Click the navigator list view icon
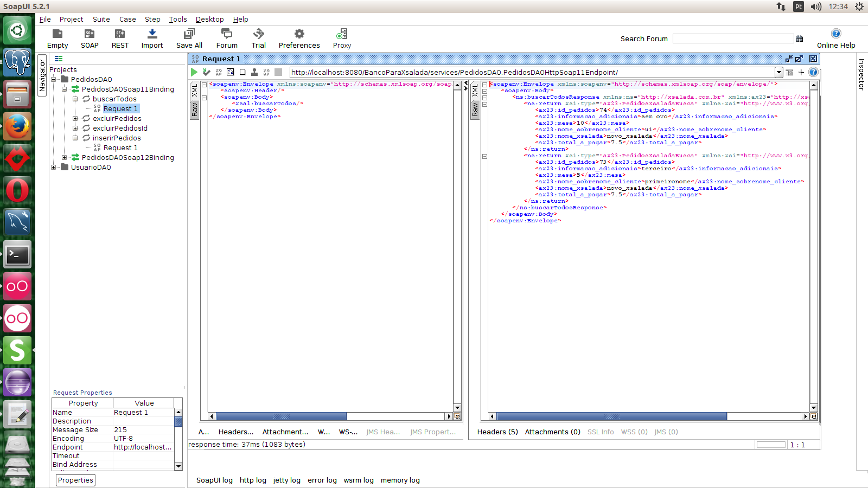868x488 pixels. pyautogui.click(x=59, y=59)
